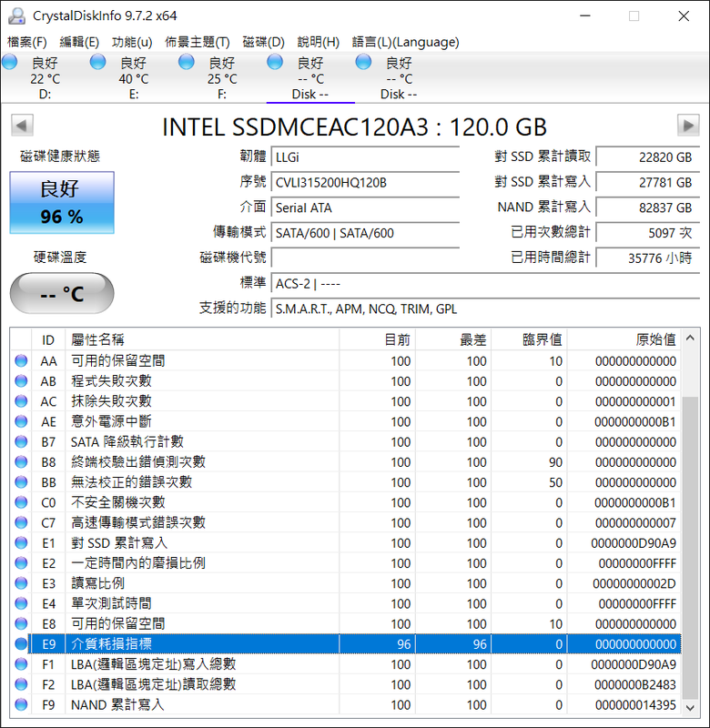Click the CrystalDiskInfo app icon in title bar
Screen dimensions: 710x728
pos(17,15)
